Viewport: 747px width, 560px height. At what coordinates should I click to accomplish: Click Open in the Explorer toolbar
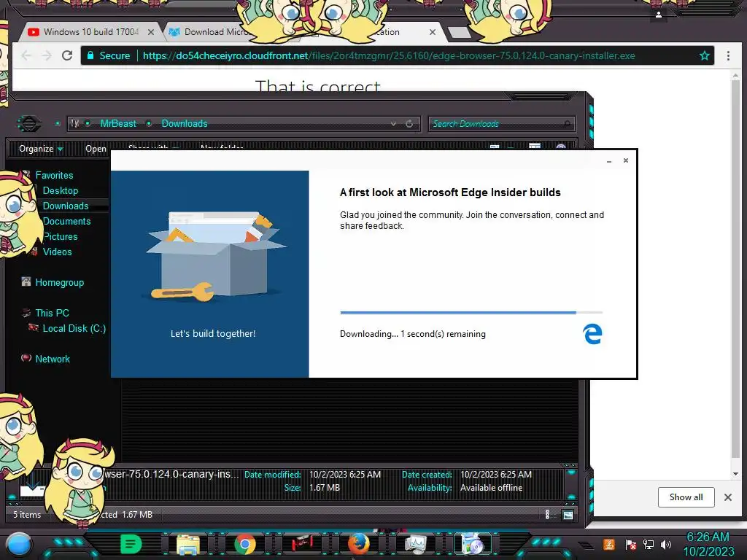[96, 149]
